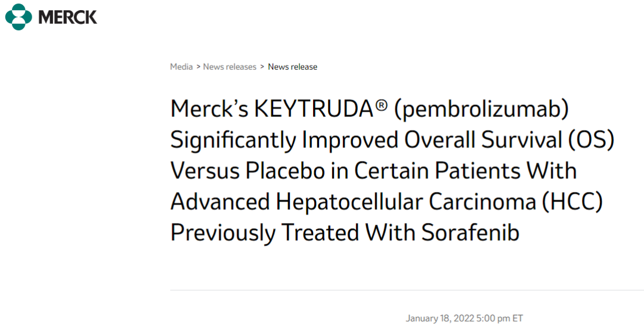Screen dimensions: 644x325
Task: Click the registered trademark symbol after KEYTRUDA
Action: [380, 107]
